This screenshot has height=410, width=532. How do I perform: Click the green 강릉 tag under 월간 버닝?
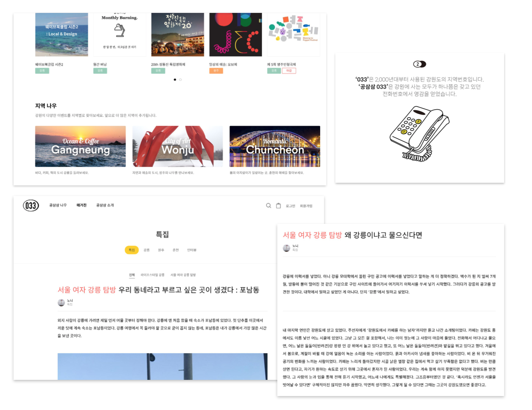tap(100, 71)
